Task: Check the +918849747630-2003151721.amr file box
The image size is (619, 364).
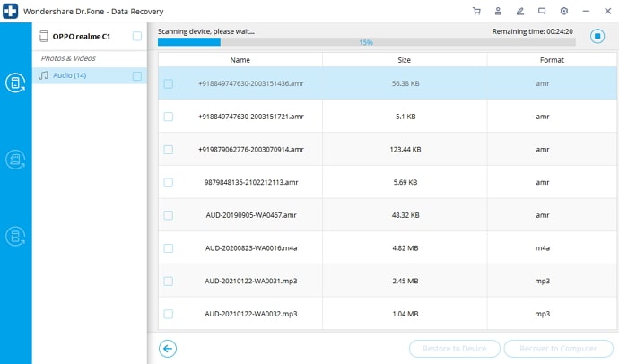Action: 169,117
